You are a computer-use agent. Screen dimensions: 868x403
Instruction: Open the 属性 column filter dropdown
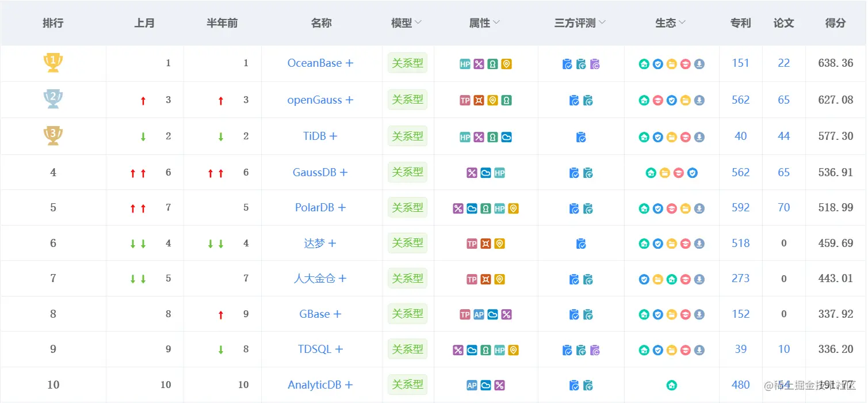pos(496,23)
